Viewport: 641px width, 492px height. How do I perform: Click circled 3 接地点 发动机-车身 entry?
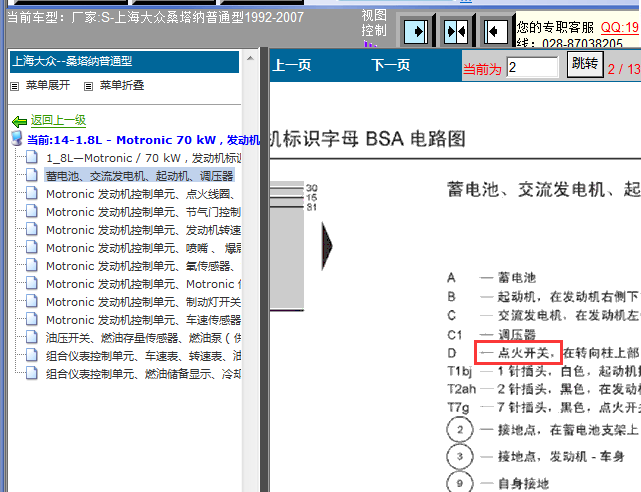click(x=536, y=456)
